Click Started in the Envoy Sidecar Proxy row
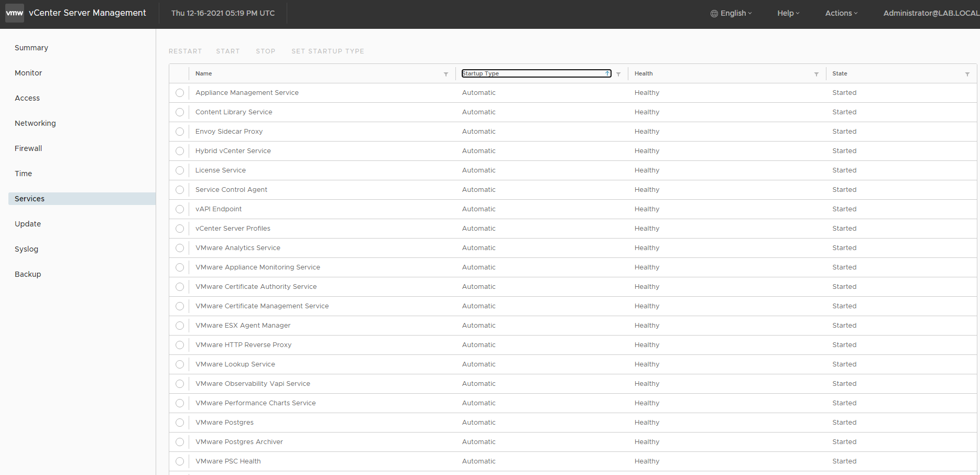Screen dimensions: 980x475 pyautogui.click(x=844, y=132)
